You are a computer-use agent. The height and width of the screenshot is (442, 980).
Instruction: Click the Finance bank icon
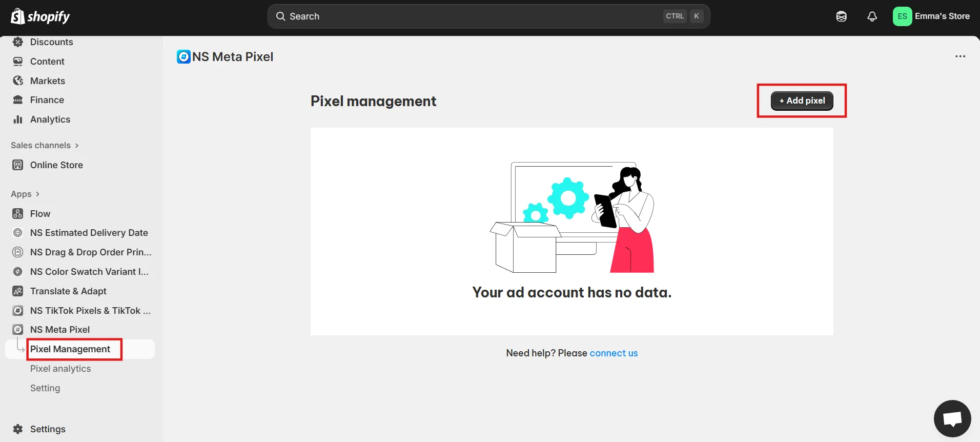point(18,100)
